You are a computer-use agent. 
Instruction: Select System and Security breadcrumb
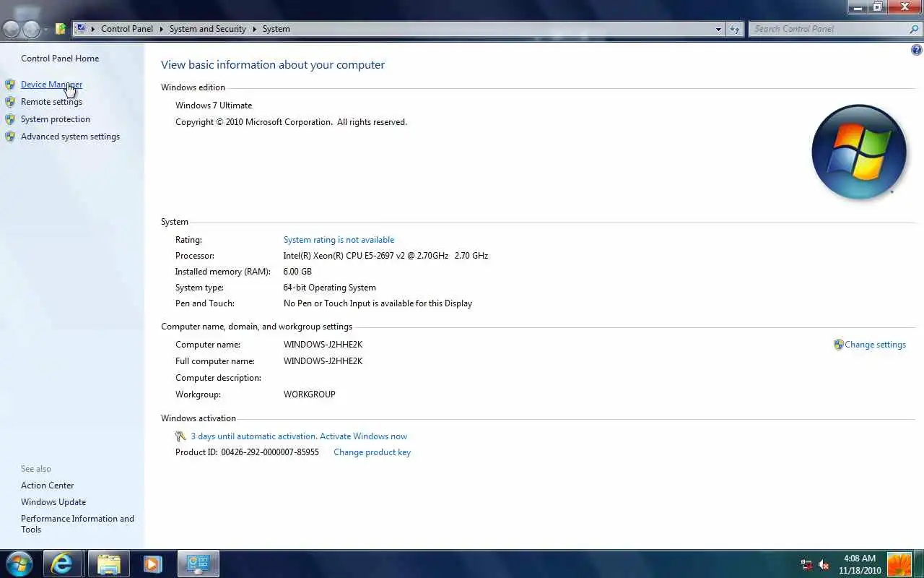click(x=207, y=29)
